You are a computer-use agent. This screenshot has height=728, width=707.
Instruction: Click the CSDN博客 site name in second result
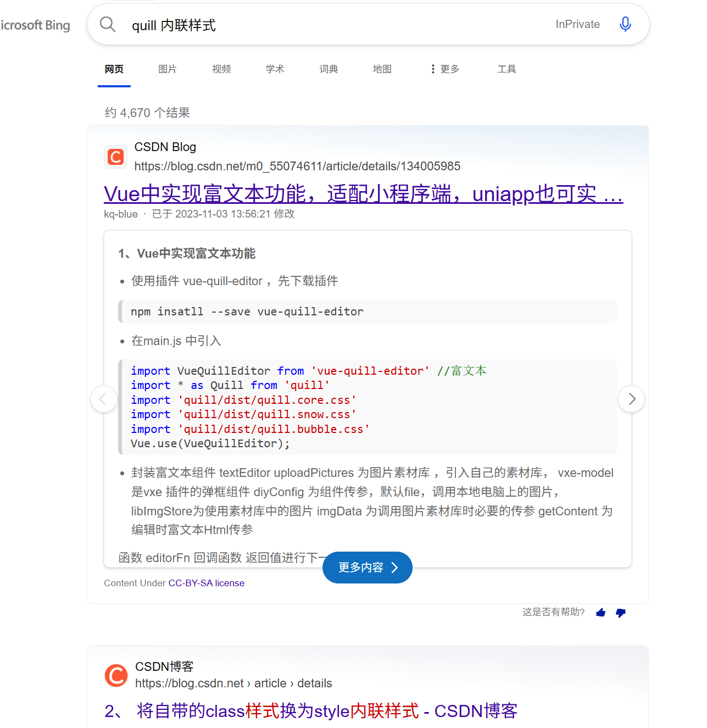click(x=164, y=666)
